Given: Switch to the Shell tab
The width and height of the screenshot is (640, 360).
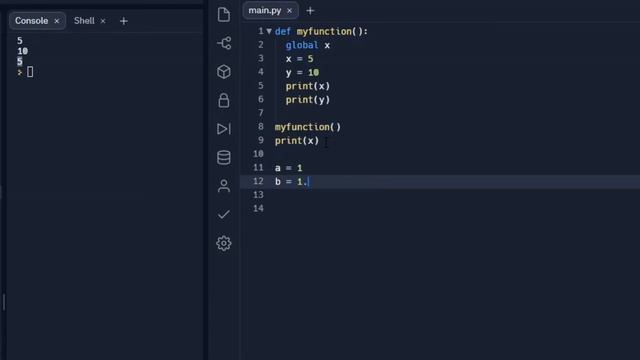Looking at the screenshot, I should pos(84,21).
